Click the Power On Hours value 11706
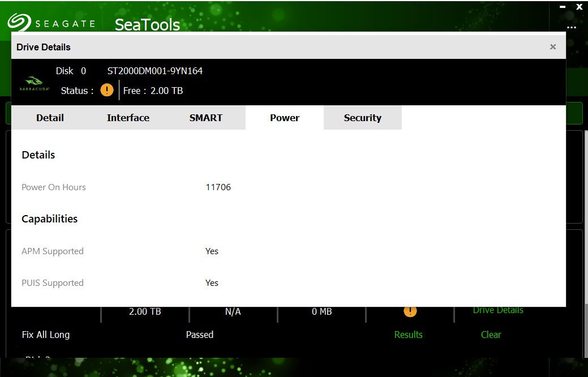 pos(218,187)
